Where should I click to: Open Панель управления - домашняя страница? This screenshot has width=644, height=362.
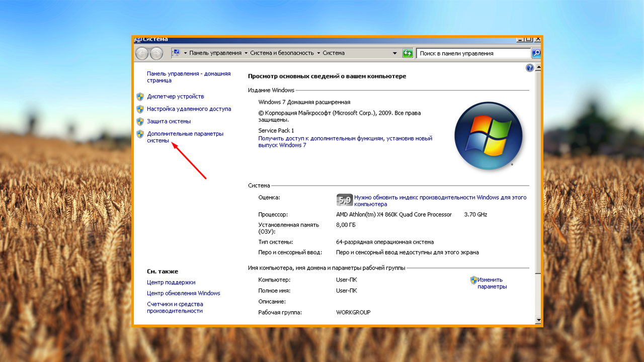[189, 77]
